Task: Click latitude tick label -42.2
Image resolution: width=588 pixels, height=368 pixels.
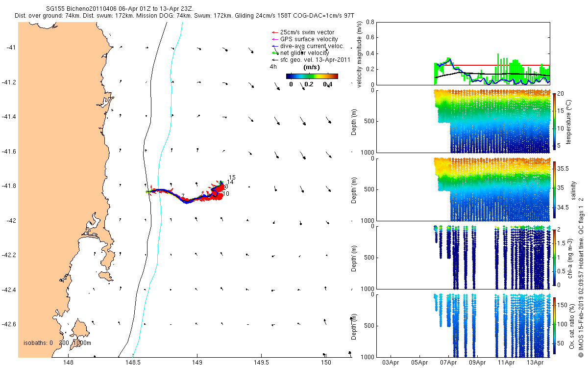Action: pyautogui.click(x=9, y=255)
